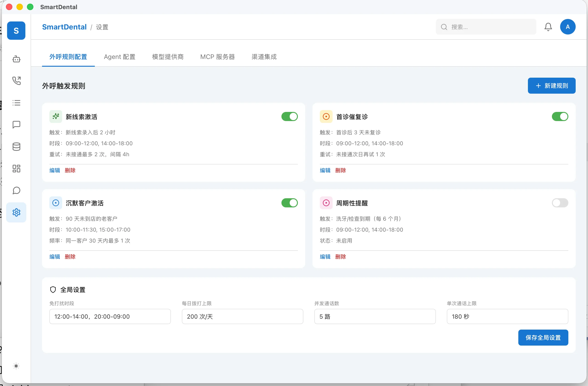Click the 周期性提醒 pink target icon
The image size is (588, 386).
tap(326, 203)
